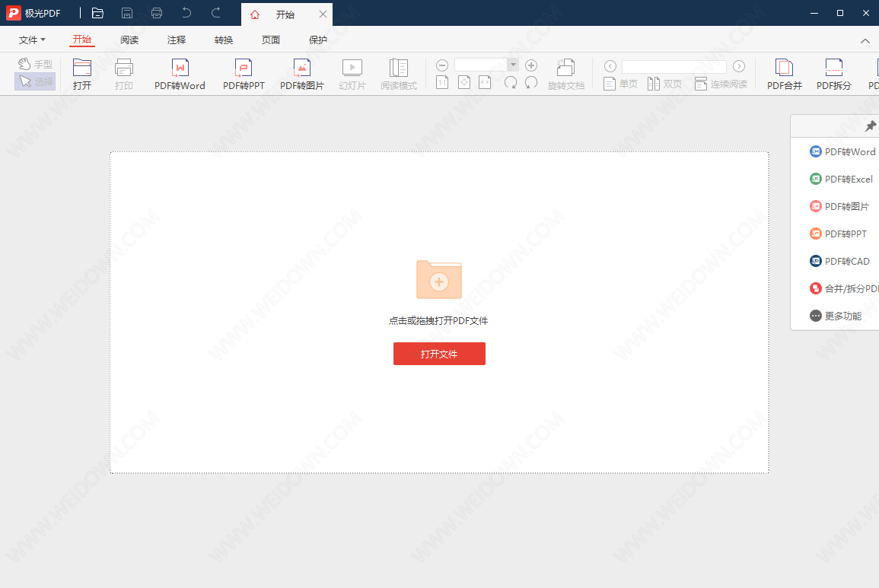
Task: Open 更多功能 in the side panel
Action: pos(836,316)
